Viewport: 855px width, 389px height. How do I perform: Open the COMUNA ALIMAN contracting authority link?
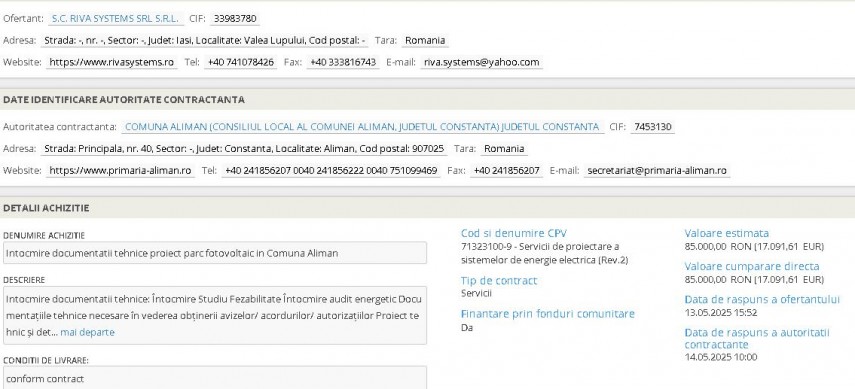[362, 127]
